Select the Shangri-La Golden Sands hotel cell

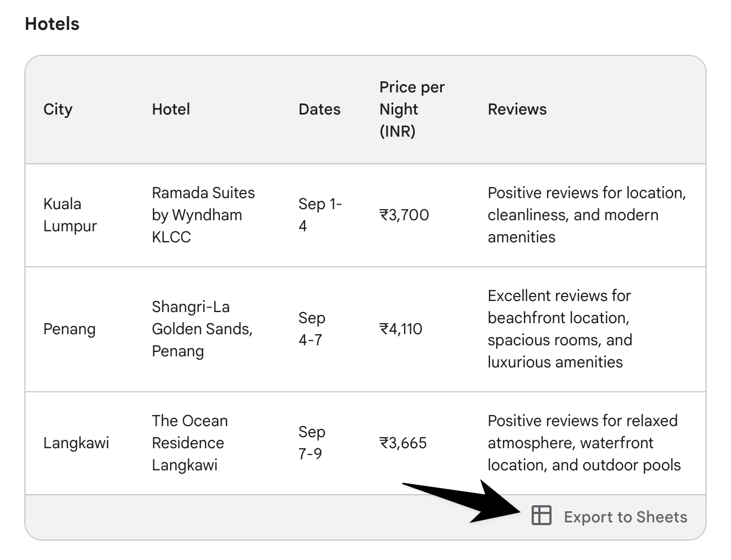202,329
